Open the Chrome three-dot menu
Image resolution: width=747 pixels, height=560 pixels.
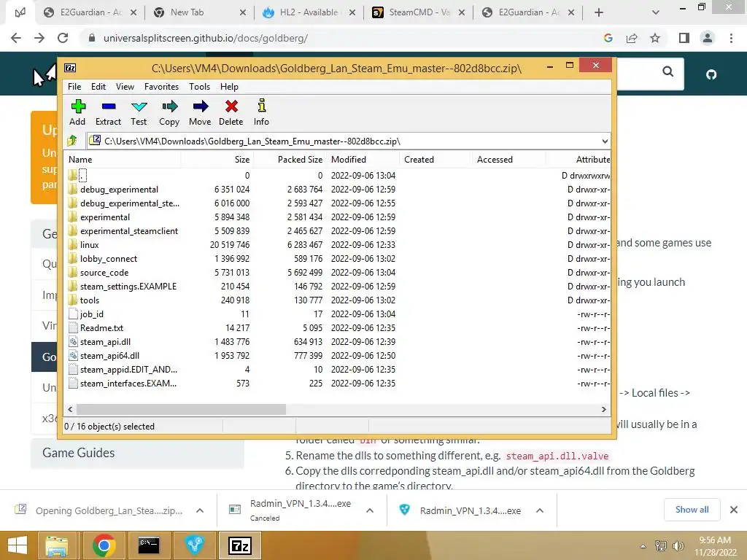coord(731,38)
